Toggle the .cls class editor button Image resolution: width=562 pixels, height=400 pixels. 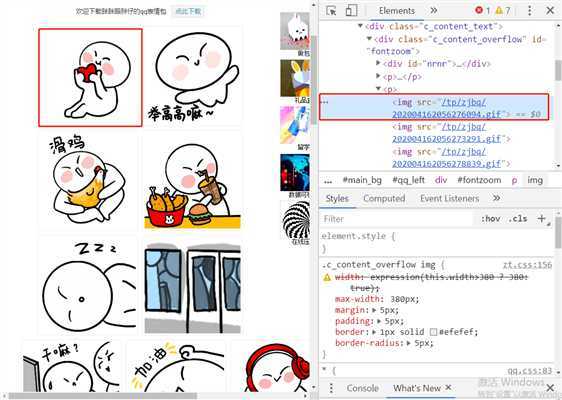pyautogui.click(x=518, y=219)
